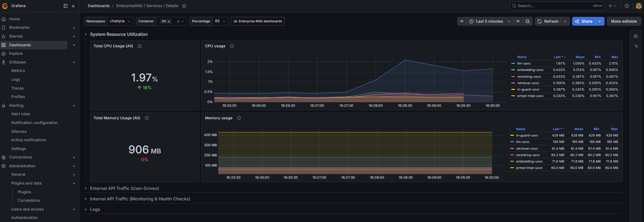Toggle llm-usvc series in Memory legend
Screen dimensions: 644x222
point(523,142)
